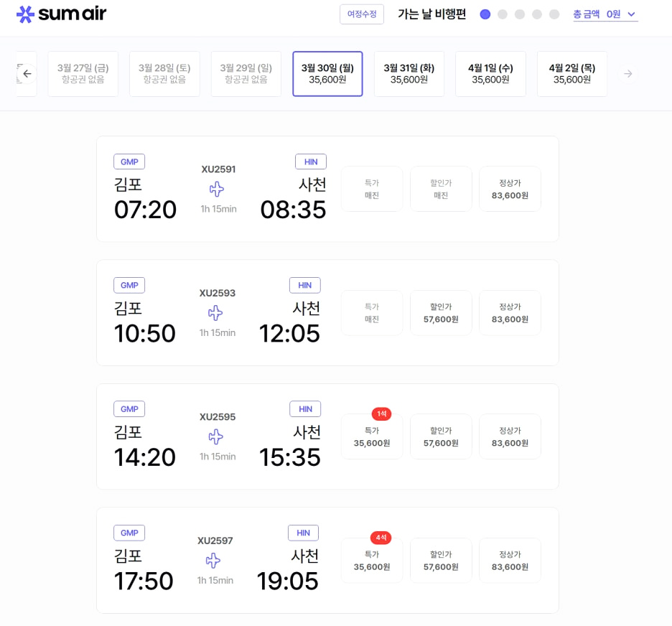The image size is (672, 626).
Task: Click sold-out 특가 fare of XU2593
Action: click(372, 313)
